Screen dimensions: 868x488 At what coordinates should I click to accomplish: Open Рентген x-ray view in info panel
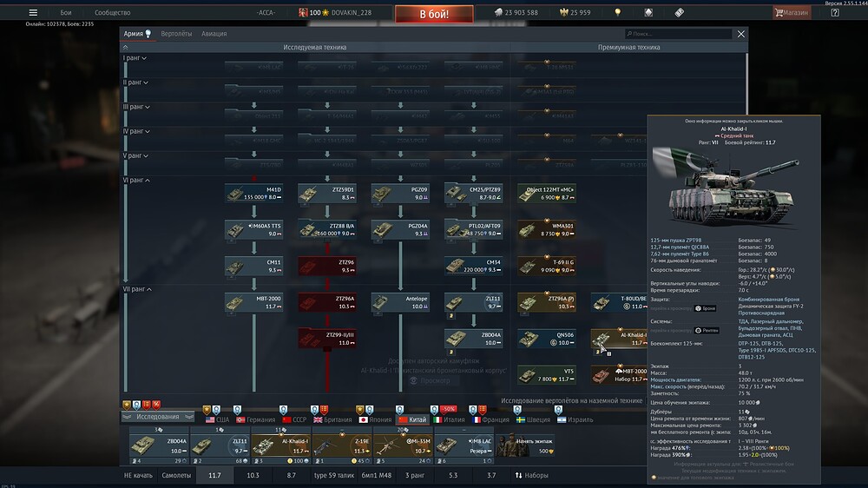(707, 331)
